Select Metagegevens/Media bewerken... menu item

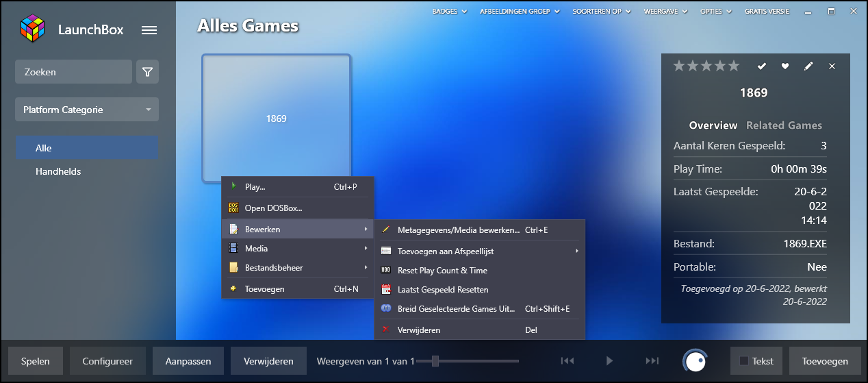(x=479, y=230)
